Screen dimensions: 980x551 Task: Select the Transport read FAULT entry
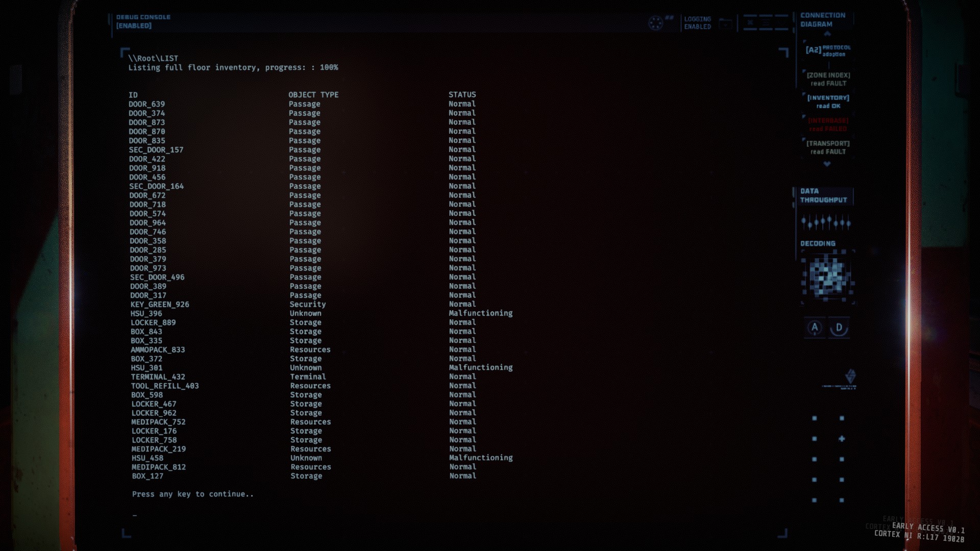coord(828,147)
